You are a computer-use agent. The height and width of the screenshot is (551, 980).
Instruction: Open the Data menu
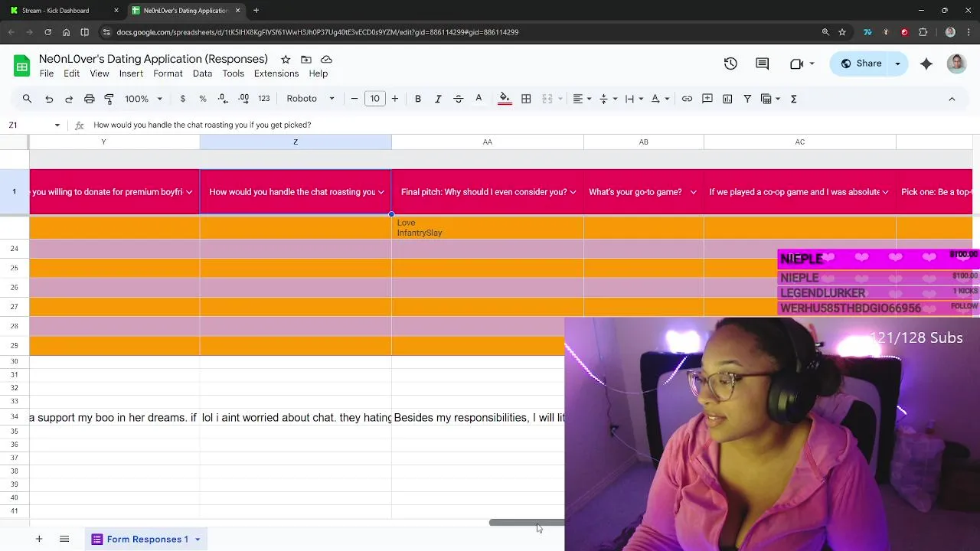click(x=202, y=73)
